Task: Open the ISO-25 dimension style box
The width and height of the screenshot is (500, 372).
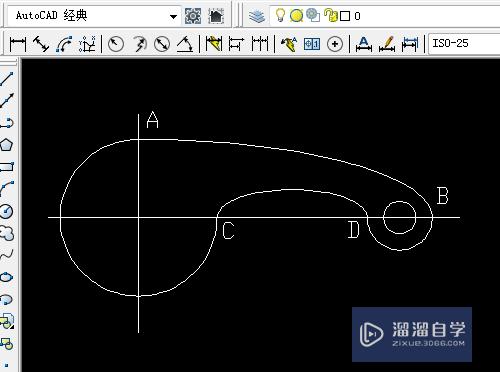Action: point(464,43)
